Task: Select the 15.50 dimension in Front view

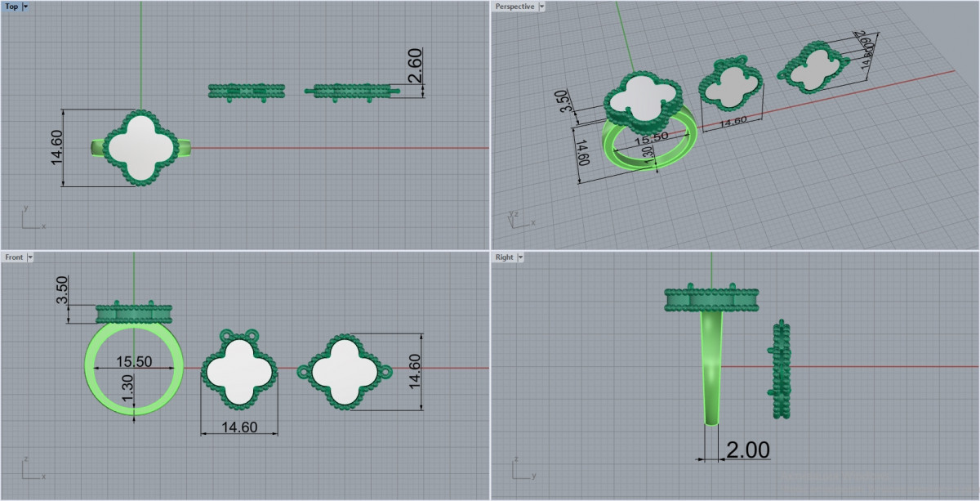Action: coord(135,361)
